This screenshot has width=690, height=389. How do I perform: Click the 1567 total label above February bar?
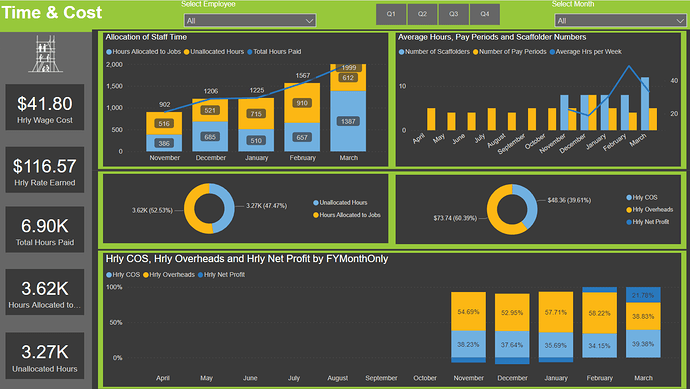coord(303,76)
